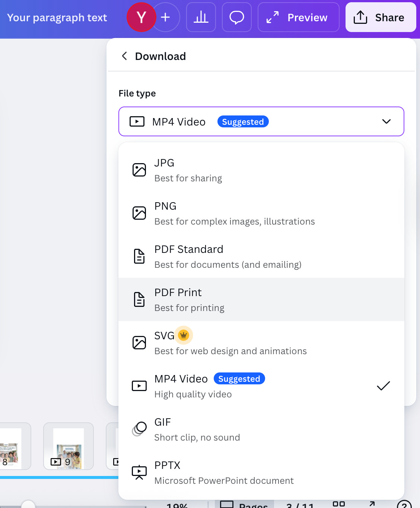Choose MP4 Video option in list
Image resolution: width=420 pixels, height=508 pixels.
(261, 386)
